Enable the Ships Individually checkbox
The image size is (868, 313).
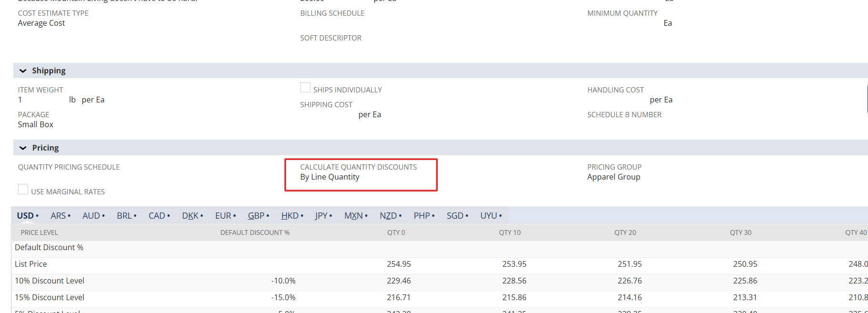[305, 88]
